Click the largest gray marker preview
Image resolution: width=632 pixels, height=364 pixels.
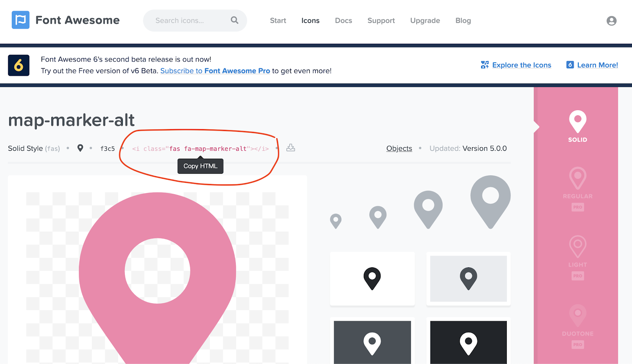tap(491, 202)
